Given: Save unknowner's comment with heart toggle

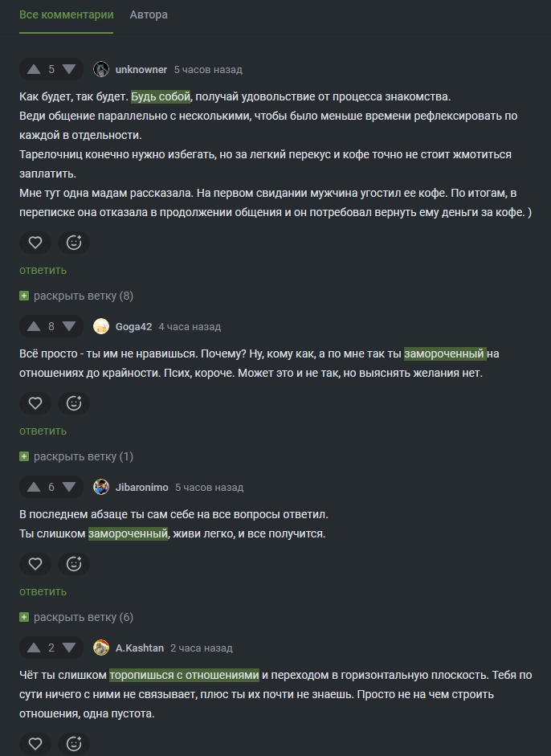Looking at the screenshot, I should coord(35,243).
